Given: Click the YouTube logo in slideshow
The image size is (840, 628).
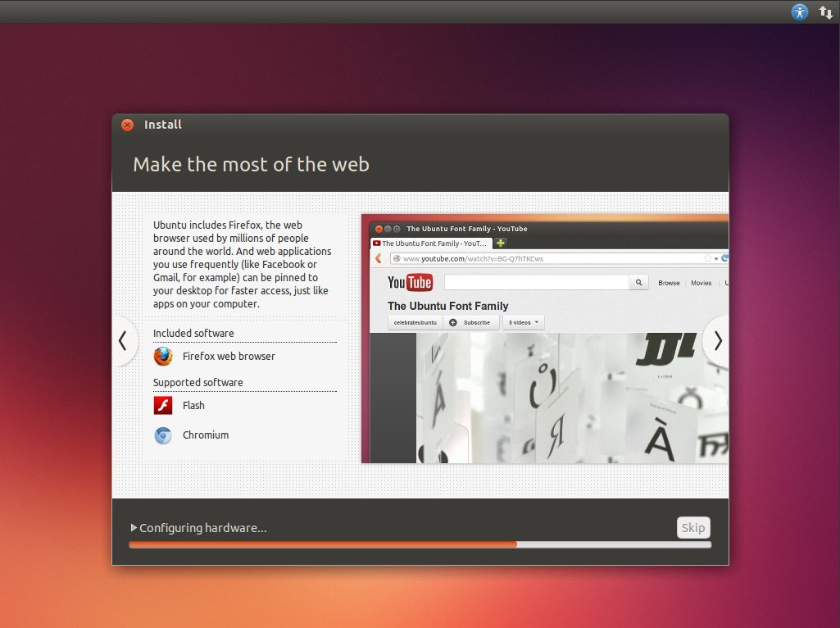Looking at the screenshot, I should (411, 282).
